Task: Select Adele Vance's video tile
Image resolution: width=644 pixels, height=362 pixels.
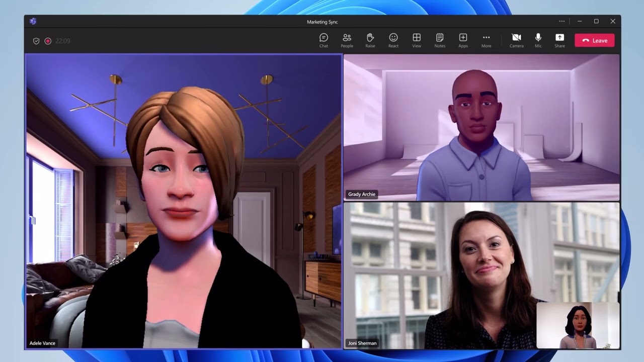Action: (x=184, y=201)
